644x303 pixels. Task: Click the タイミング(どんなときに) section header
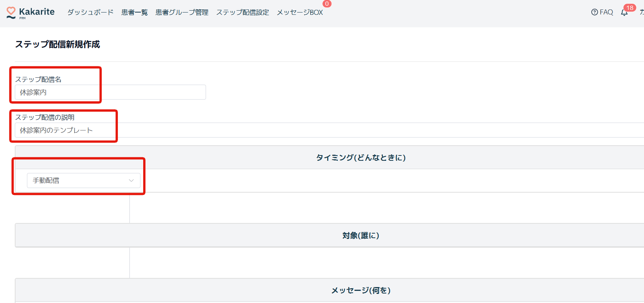361,158
